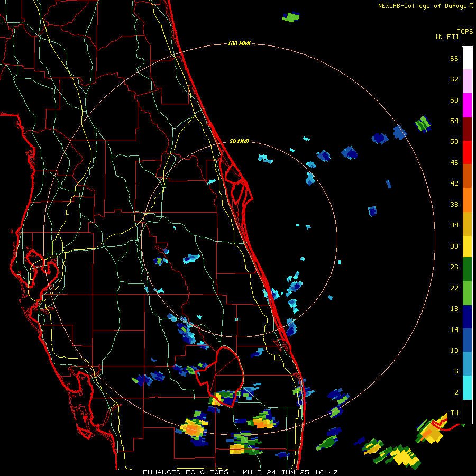
Task: Click the striped green echo near the 100 NMI ring
Action: pyautogui.click(x=423, y=124)
